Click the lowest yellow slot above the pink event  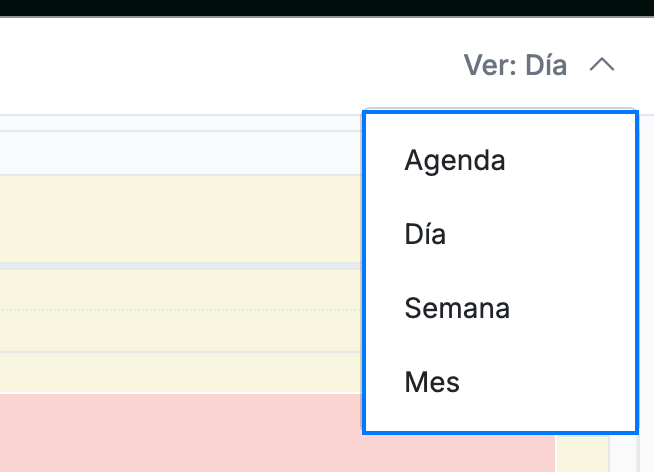[x=181, y=372]
